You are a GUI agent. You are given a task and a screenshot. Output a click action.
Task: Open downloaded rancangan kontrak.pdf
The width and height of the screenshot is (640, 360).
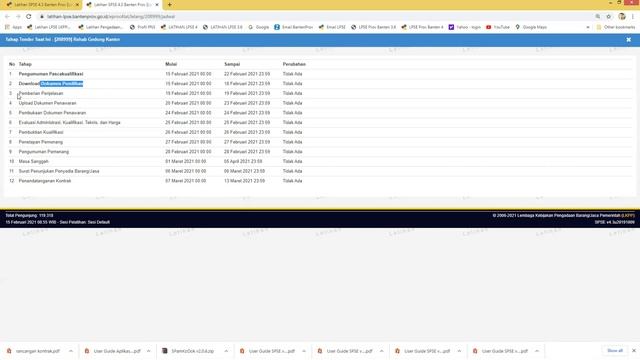pyautogui.click(x=33, y=351)
